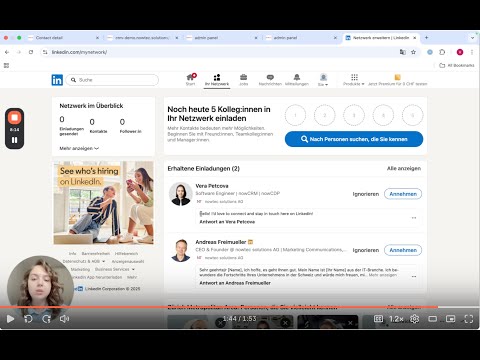Go to the LinkedIn home logo

tap(57, 80)
